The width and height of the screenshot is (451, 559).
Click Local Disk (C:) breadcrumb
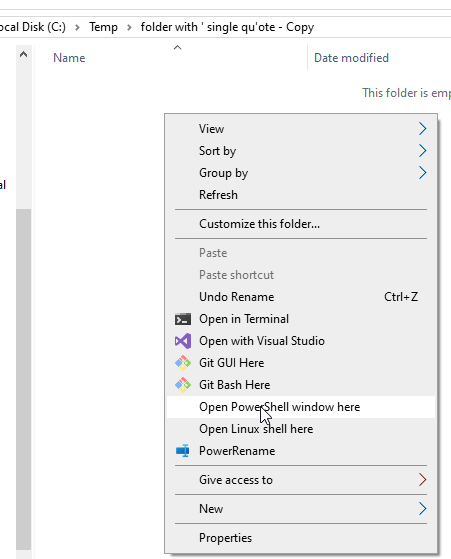(33, 27)
